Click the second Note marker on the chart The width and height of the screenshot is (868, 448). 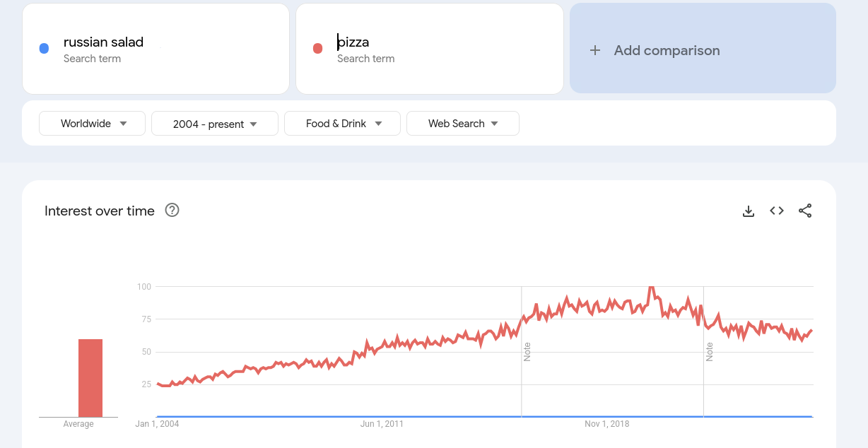[710, 351]
